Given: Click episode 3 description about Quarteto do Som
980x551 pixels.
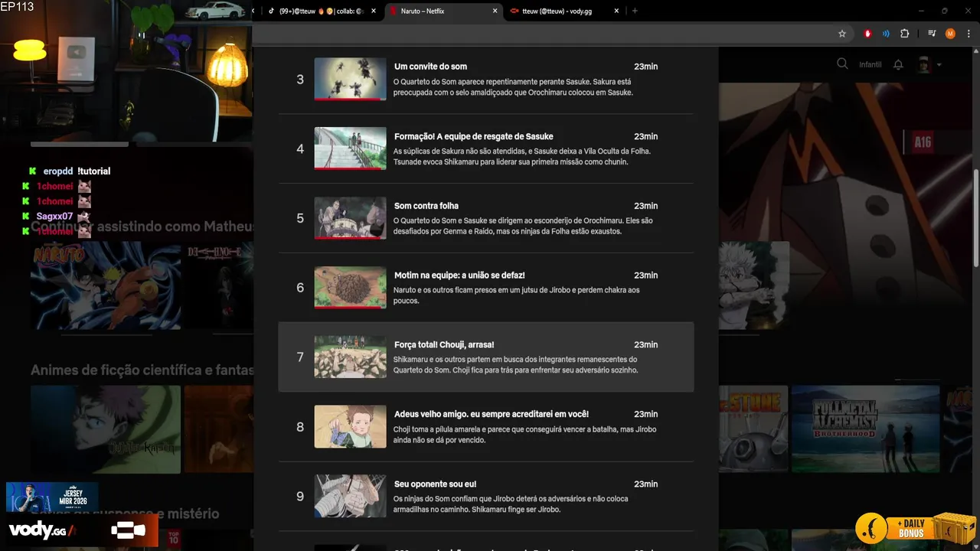Looking at the screenshot, I should coord(513,87).
